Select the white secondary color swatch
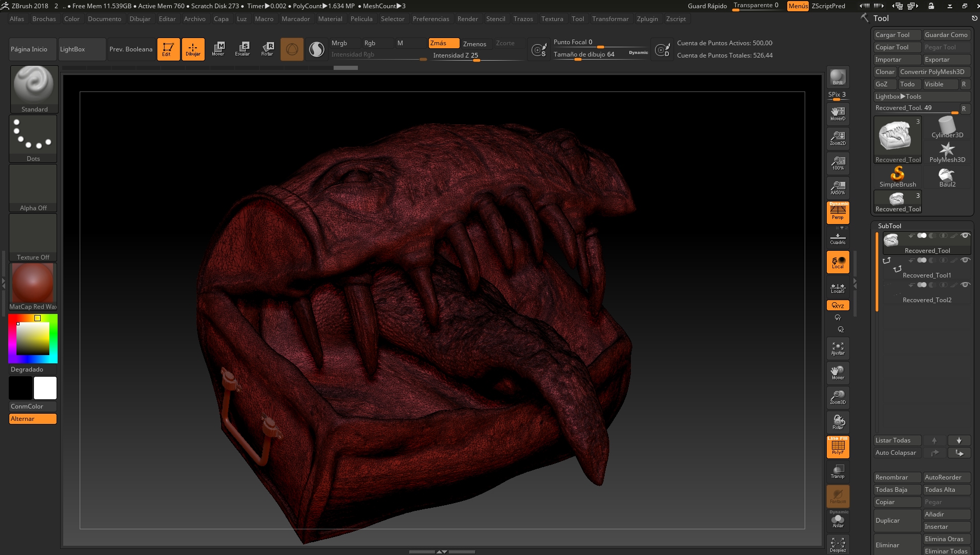The height and width of the screenshot is (555, 980). tap(45, 388)
